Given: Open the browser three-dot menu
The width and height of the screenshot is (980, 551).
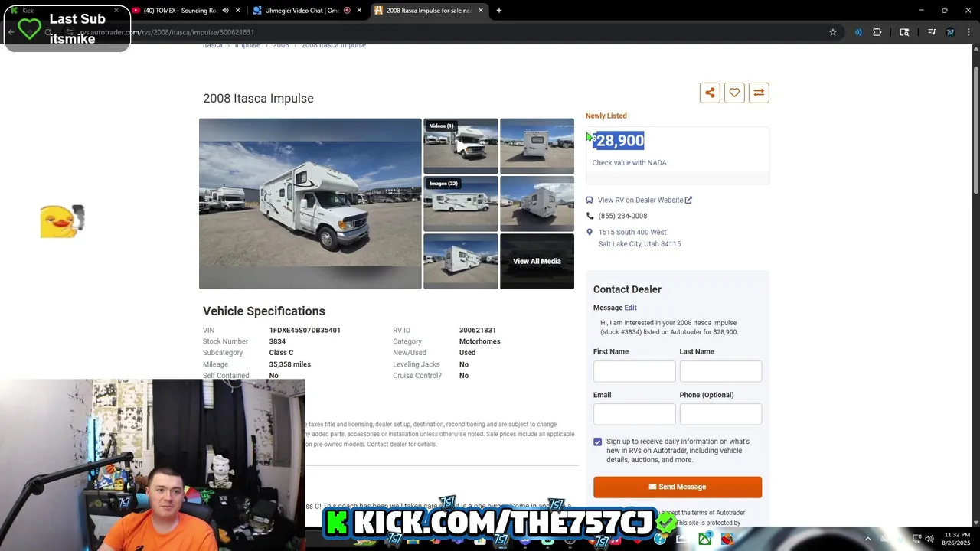Looking at the screenshot, I should (x=969, y=32).
